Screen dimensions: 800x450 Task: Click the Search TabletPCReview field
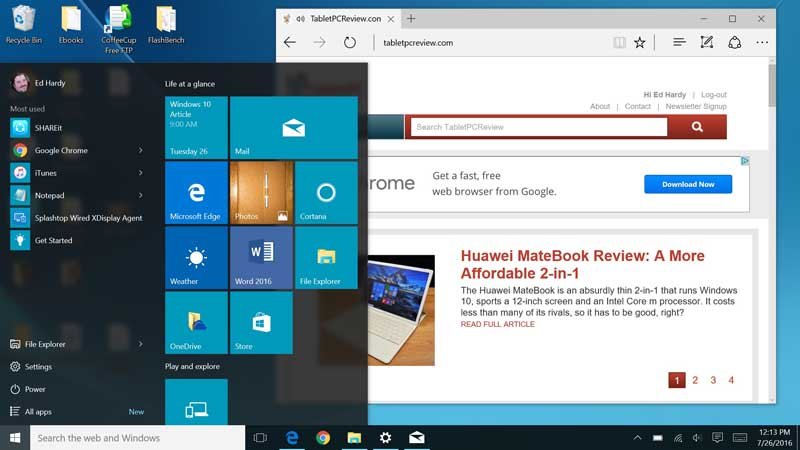[x=539, y=127]
